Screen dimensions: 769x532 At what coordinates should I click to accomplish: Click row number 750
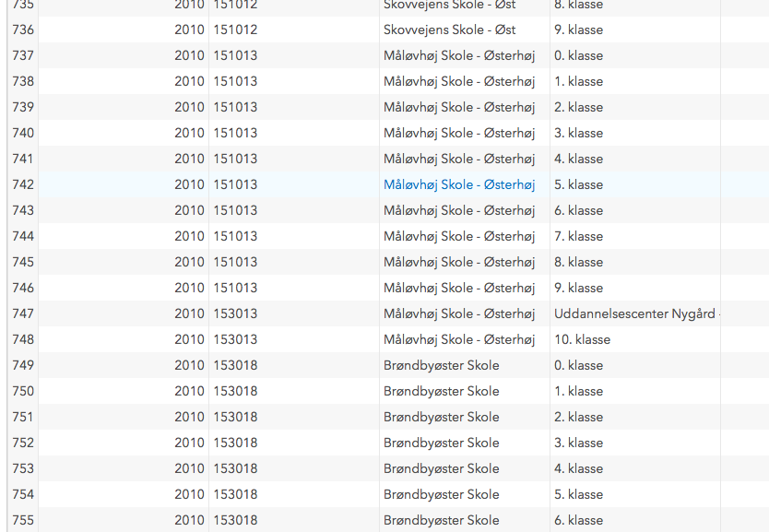coord(23,391)
